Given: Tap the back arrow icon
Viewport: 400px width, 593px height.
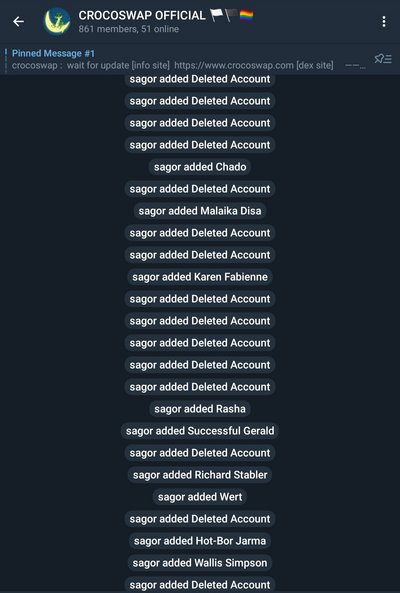Looking at the screenshot, I should pos(18,22).
